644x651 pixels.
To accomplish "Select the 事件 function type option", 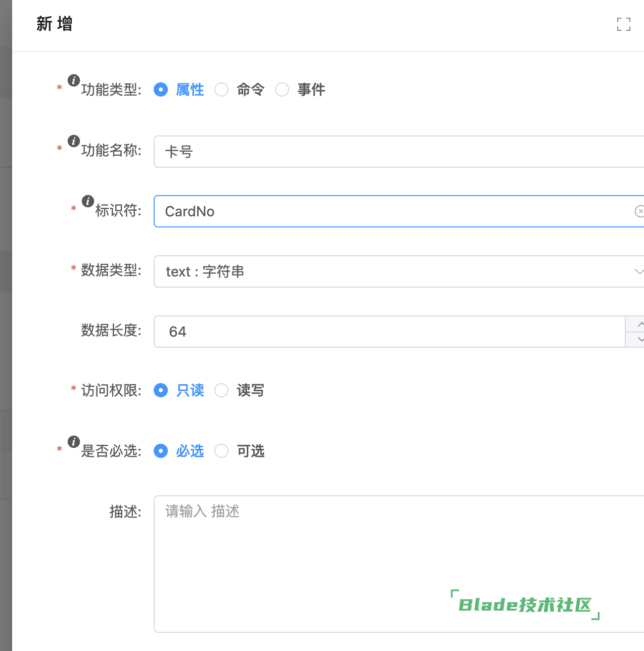I will click(282, 89).
